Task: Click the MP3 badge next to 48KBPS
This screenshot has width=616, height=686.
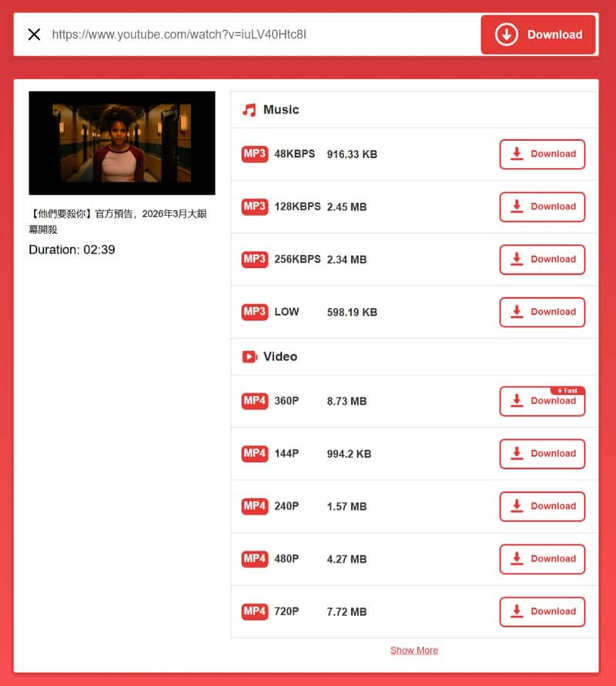Action: pyautogui.click(x=254, y=154)
